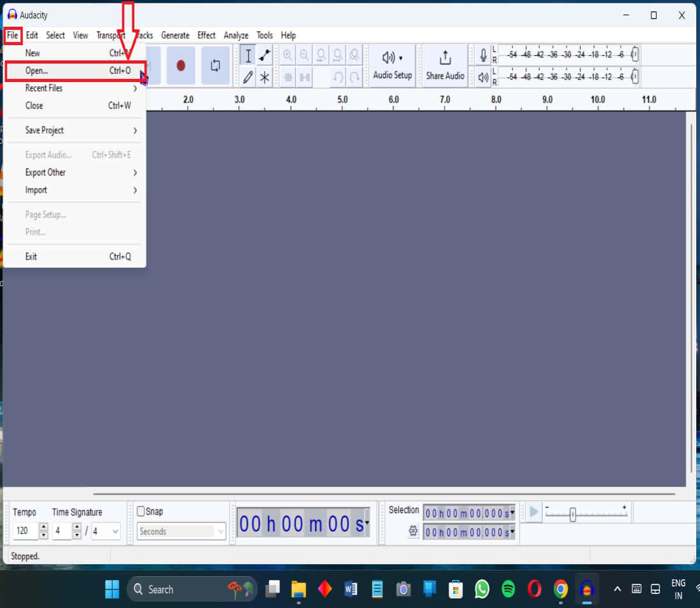This screenshot has height=608, width=700.
Task: Open selection end time format arrow
Action: tap(512, 531)
